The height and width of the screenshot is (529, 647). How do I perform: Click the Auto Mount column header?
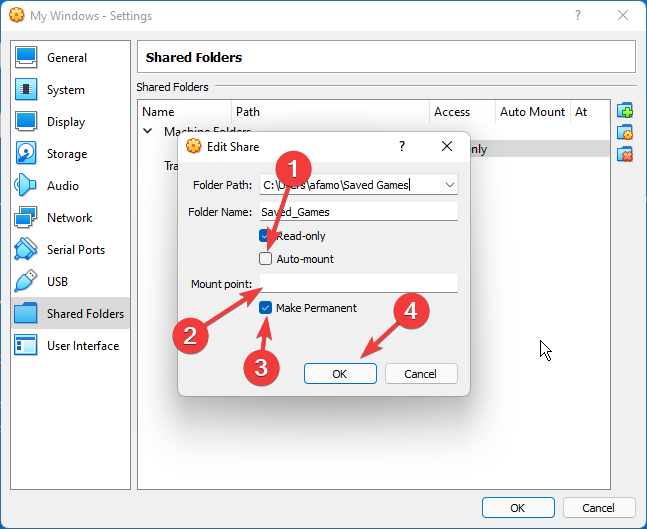coord(532,111)
